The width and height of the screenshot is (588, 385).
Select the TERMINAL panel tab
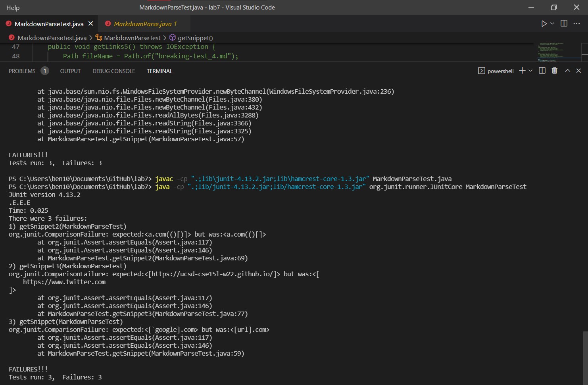pyautogui.click(x=159, y=71)
